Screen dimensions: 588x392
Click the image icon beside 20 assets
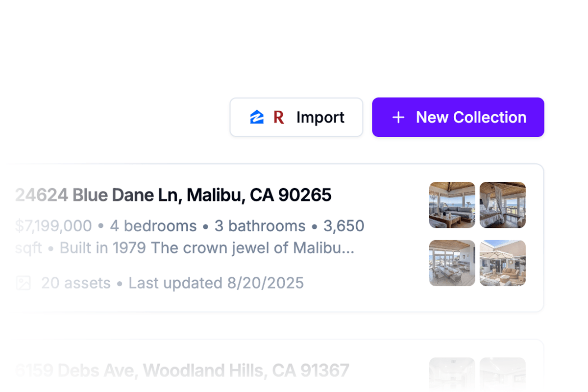click(23, 283)
